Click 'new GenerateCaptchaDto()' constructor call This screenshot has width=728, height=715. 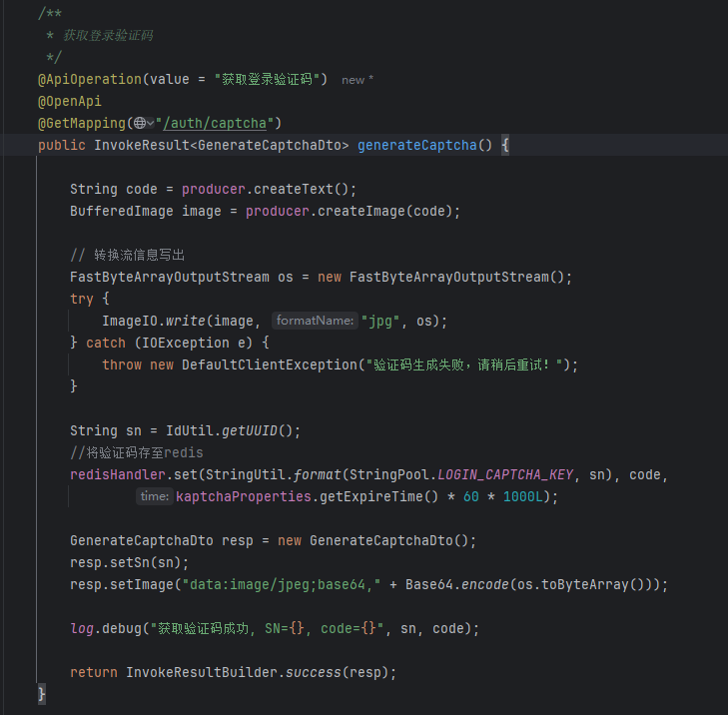click(x=372, y=540)
